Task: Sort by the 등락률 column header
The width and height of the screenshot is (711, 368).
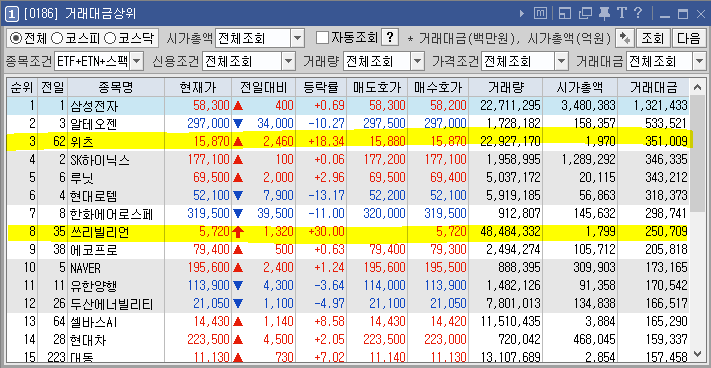Action: coord(321,87)
